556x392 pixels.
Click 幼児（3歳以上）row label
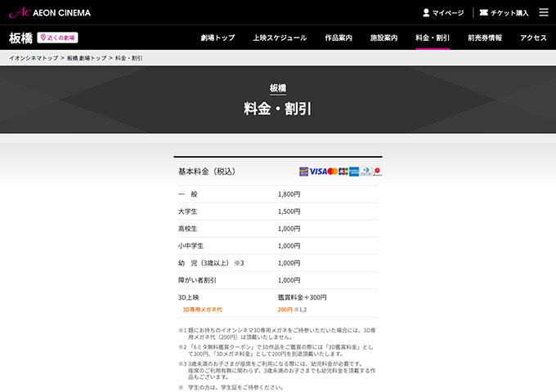pos(211,263)
